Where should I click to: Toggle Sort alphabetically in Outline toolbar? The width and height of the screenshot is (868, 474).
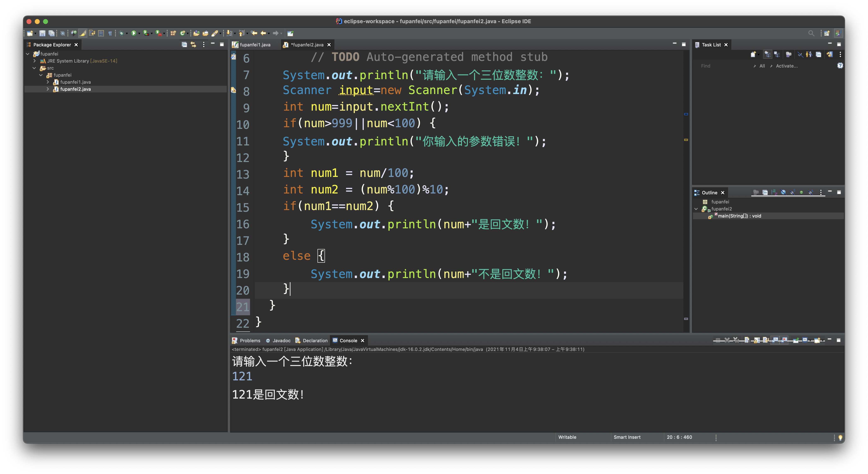[774, 192]
